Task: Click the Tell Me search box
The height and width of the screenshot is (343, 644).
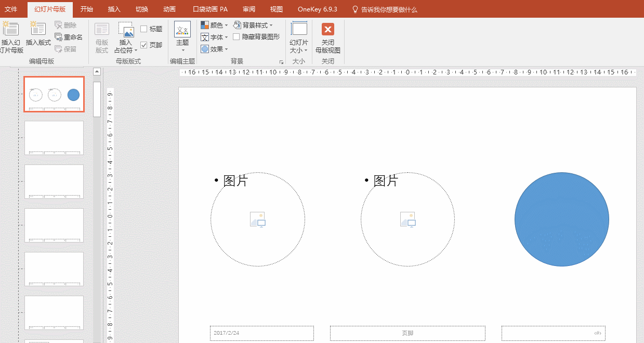Action: (x=389, y=9)
